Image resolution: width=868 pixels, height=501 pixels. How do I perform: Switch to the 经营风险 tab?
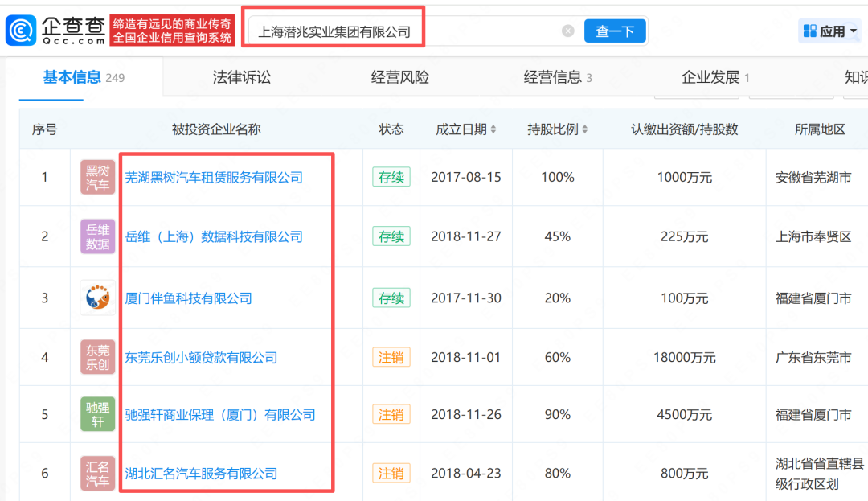399,77
